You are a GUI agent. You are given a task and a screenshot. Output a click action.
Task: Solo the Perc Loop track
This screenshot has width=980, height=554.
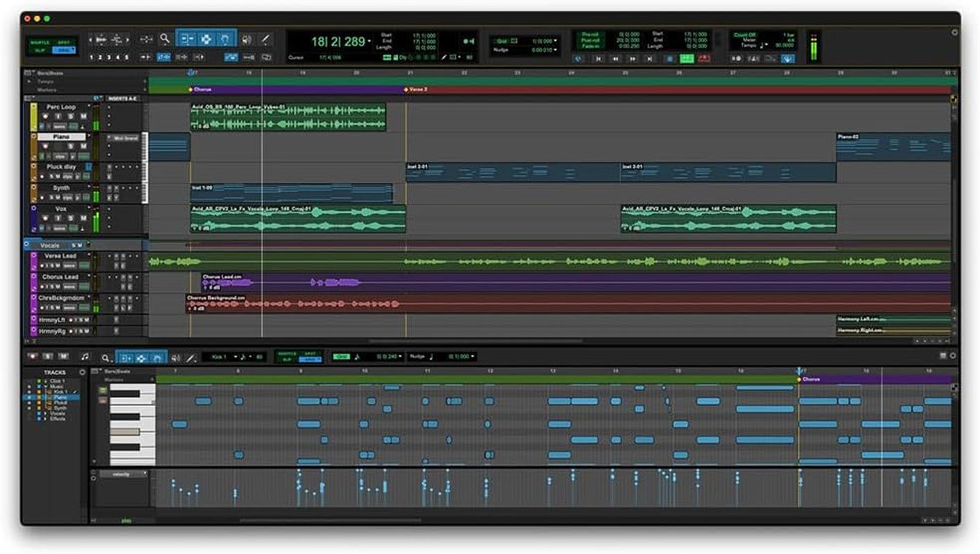[x=71, y=116]
